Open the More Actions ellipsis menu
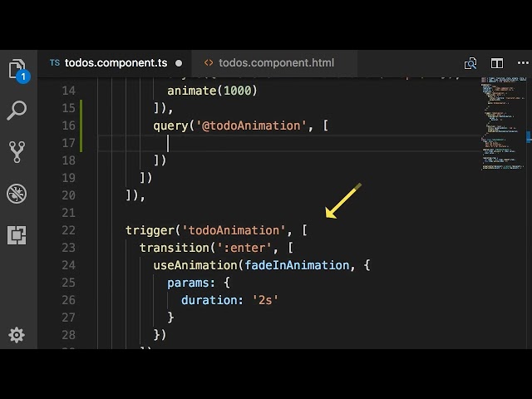The image size is (532, 399). click(523, 63)
